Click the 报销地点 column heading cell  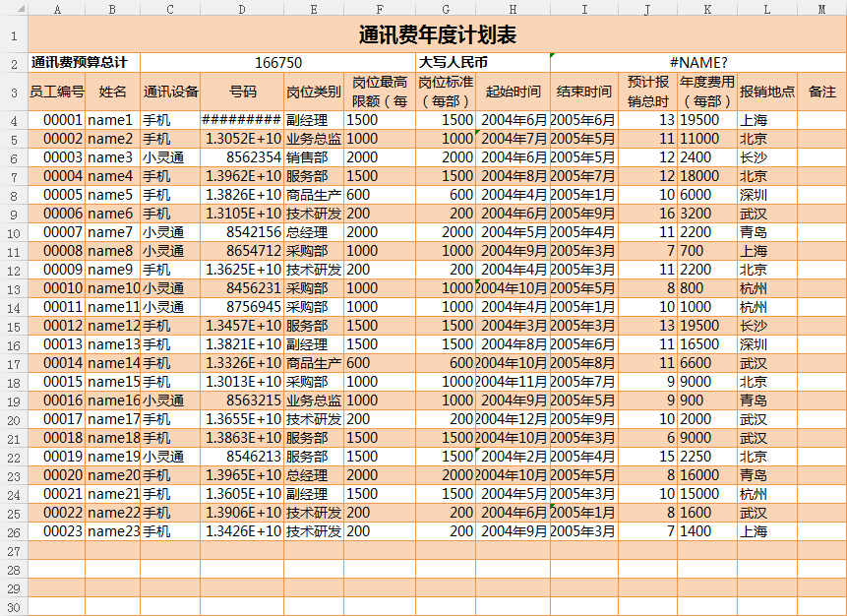coord(766,92)
